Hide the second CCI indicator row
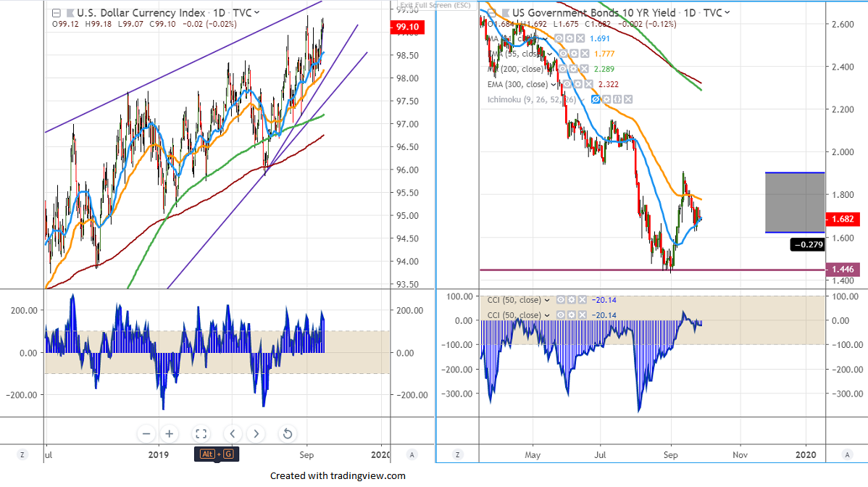Image resolution: width=868 pixels, height=487 pixels. [561, 315]
